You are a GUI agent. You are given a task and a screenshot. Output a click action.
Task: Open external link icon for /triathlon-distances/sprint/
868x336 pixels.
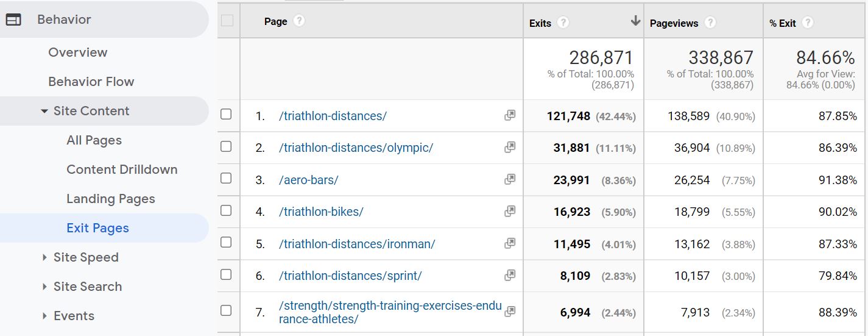(x=510, y=275)
